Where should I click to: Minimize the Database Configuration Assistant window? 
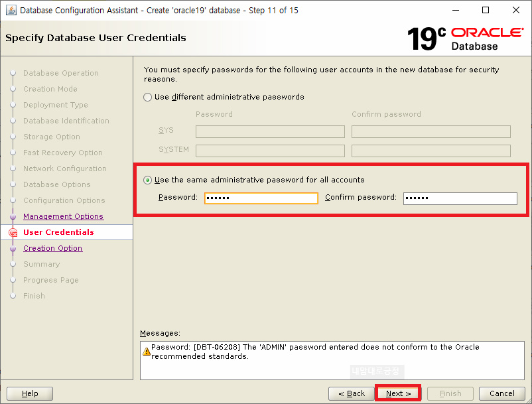point(456,10)
